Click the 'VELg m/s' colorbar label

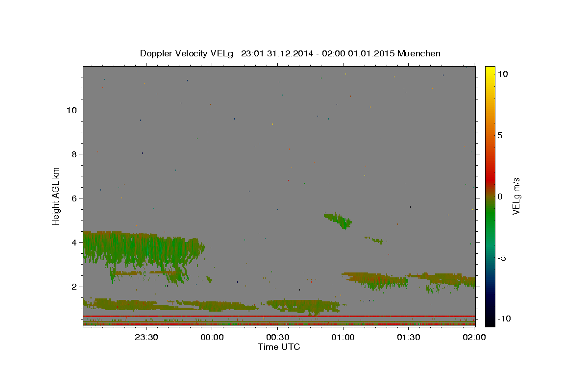click(515, 196)
